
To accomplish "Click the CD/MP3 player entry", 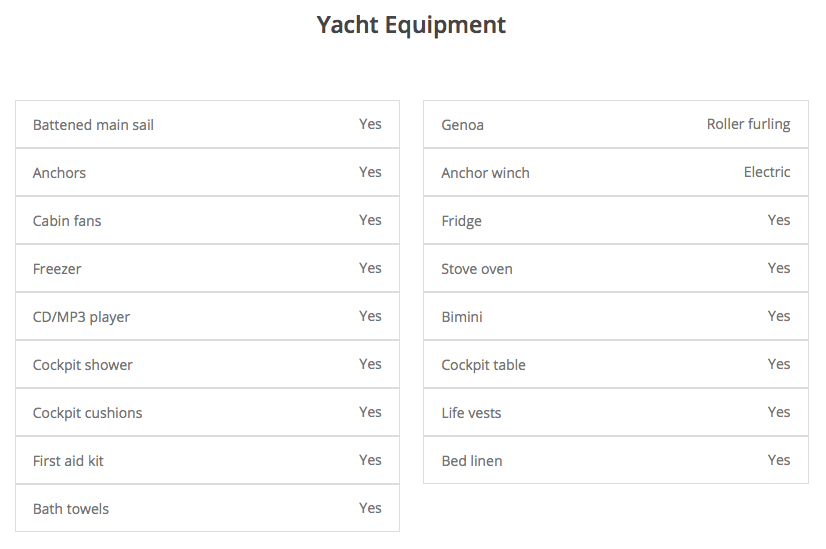I will coord(81,317).
